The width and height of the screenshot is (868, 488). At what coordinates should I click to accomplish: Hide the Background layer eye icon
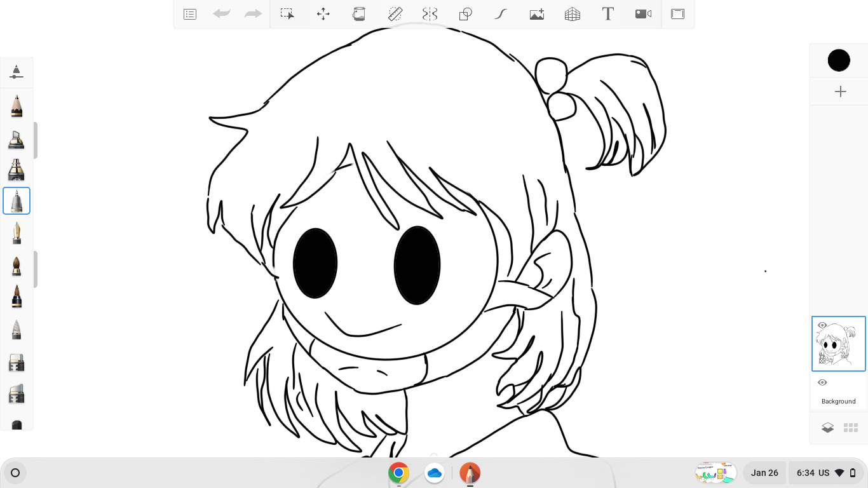coord(822,383)
